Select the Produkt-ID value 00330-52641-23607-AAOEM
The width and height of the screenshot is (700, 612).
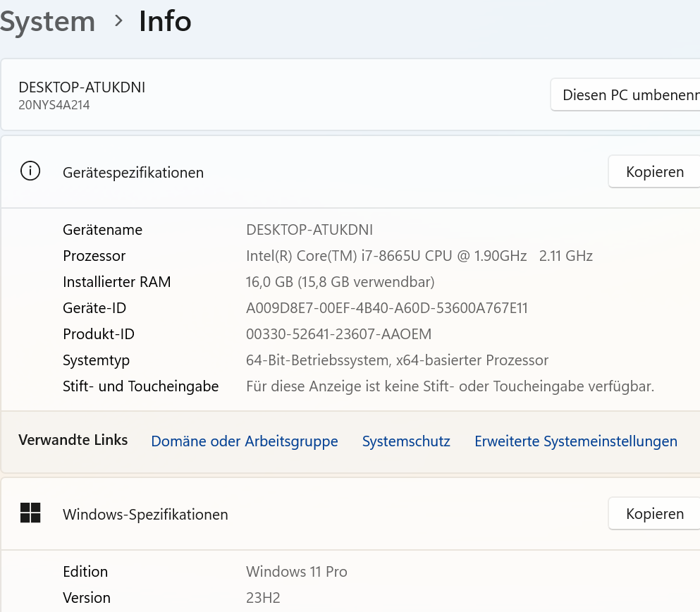[339, 334]
